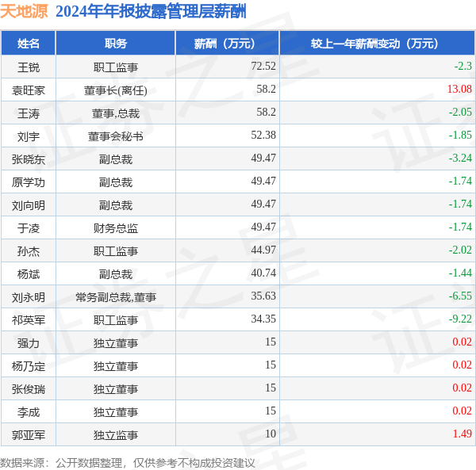Select the name cell 李成
This screenshot has width=476, height=470.
coord(29,412)
